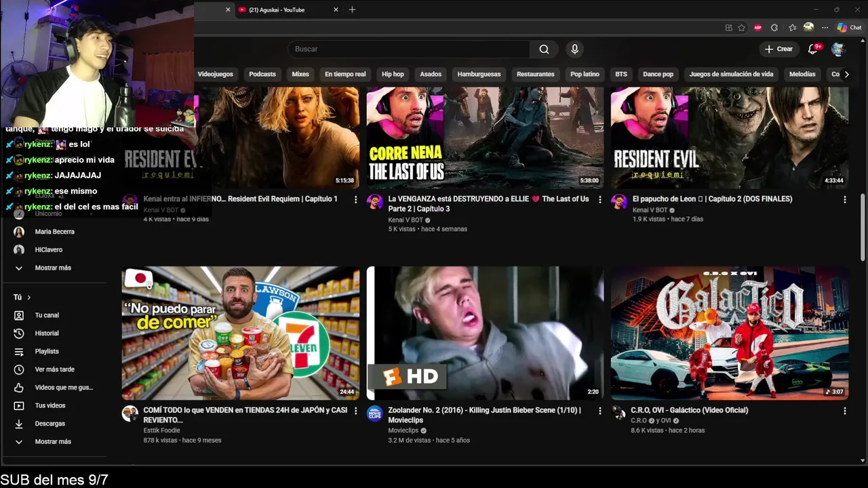Open Playlists in sidebar
868x488 pixels.
pos(47,351)
